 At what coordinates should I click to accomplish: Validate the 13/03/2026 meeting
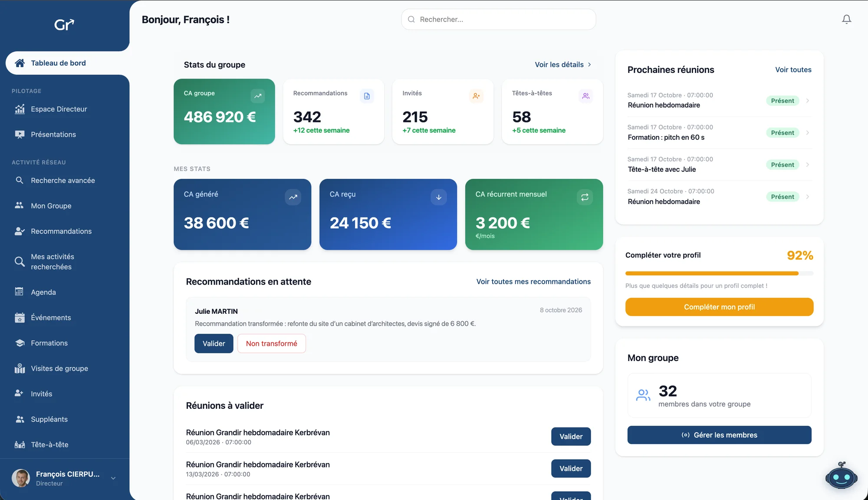571,469
